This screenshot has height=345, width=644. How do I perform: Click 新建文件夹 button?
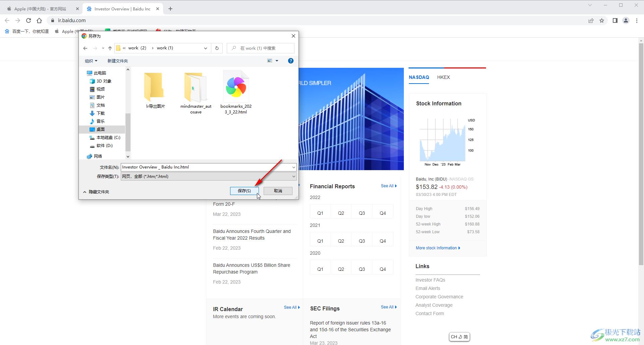117,61
